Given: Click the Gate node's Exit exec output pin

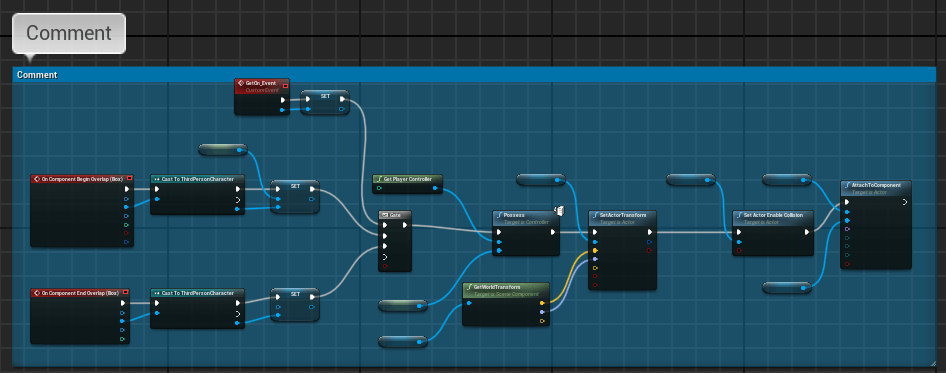Looking at the screenshot, I should pyautogui.click(x=405, y=225).
